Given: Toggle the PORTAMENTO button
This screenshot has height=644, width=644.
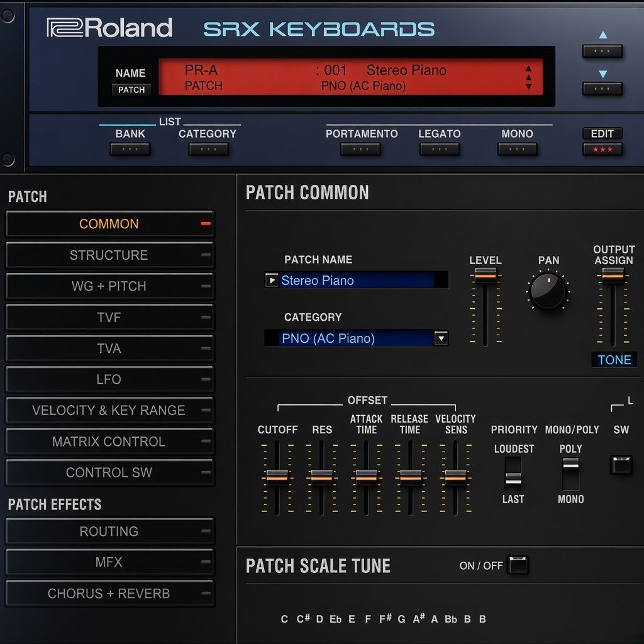Looking at the screenshot, I should [x=360, y=148].
